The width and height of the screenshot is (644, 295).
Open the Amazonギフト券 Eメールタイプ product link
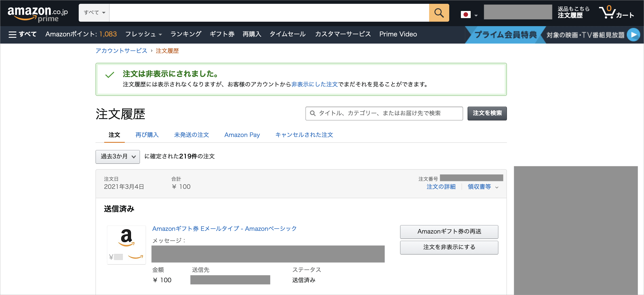224,229
